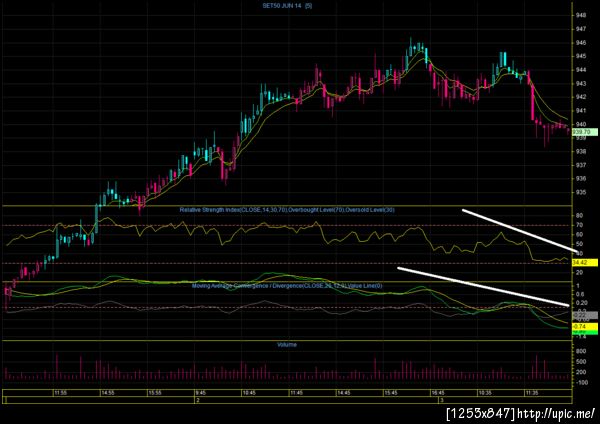
Task: Select the 10:35 time axis marker
Action: (x=485, y=393)
